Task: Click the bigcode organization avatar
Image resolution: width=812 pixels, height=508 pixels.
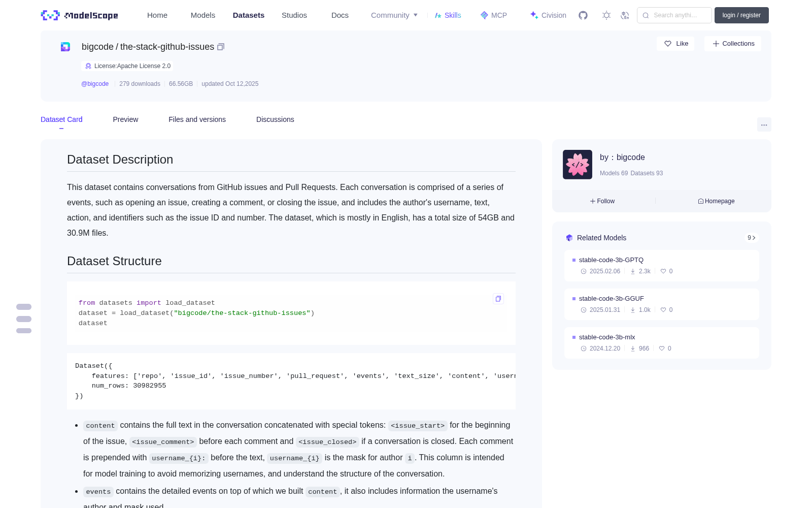Action: (578, 165)
